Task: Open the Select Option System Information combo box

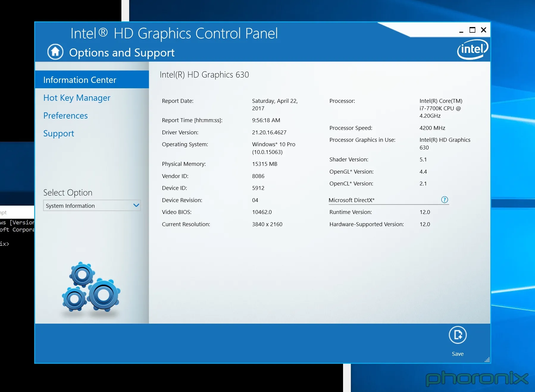Action: pos(88,206)
